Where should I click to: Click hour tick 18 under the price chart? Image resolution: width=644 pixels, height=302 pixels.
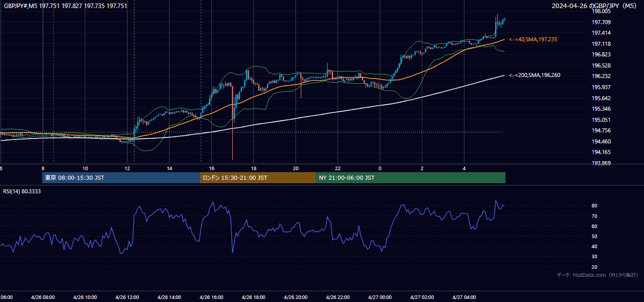pos(253,169)
